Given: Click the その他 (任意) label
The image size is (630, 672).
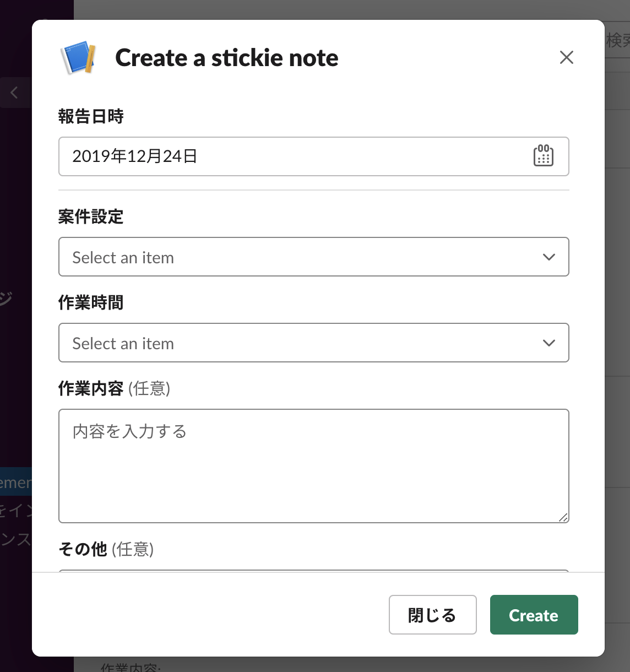Looking at the screenshot, I should click(x=106, y=549).
